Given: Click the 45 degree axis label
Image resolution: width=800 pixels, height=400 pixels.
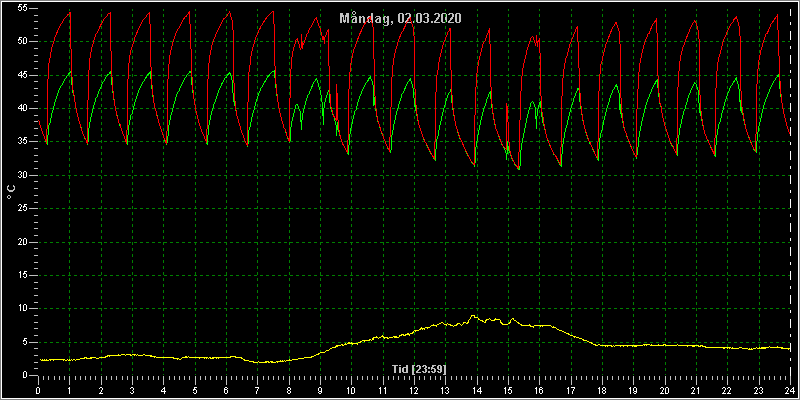Looking at the screenshot, I should pyautogui.click(x=20, y=75).
